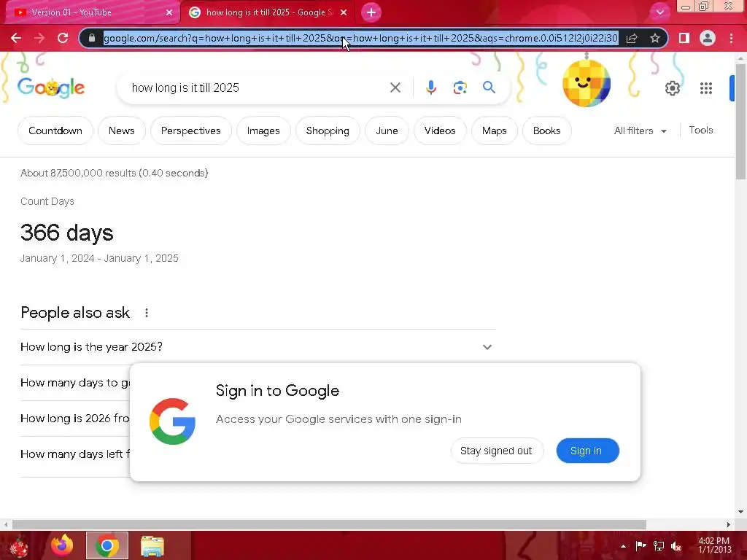Launch Firefox from the taskbar
Image resolution: width=747 pixels, height=560 pixels.
click(x=63, y=545)
